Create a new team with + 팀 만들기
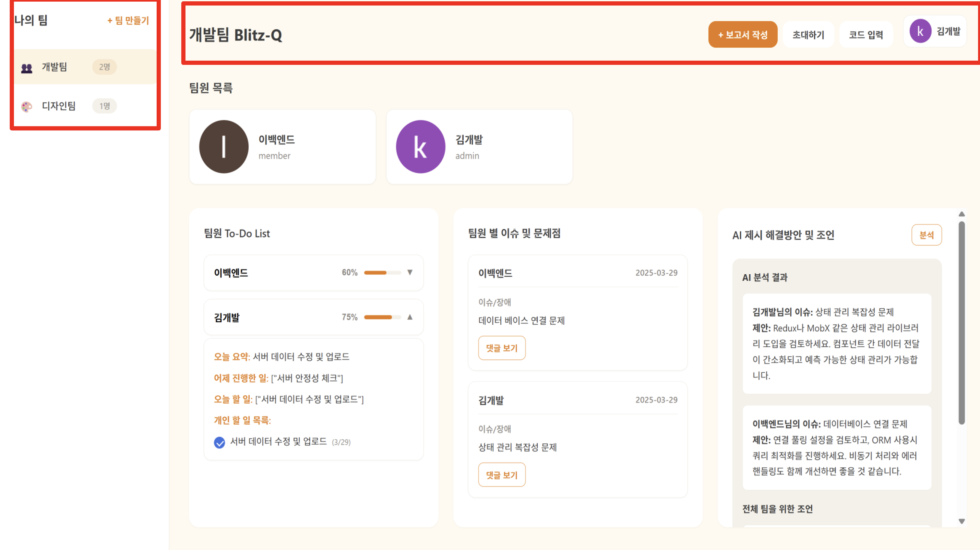The height and width of the screenshot is (550, 980). tap(128, 20)
